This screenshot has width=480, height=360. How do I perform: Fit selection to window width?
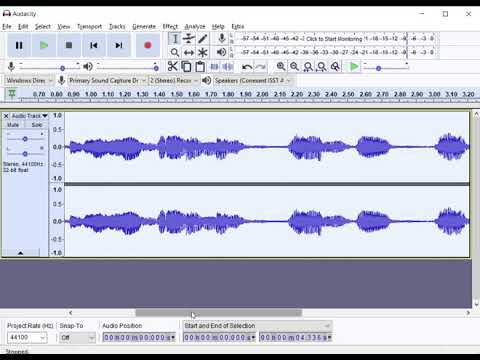click(308, 67)
